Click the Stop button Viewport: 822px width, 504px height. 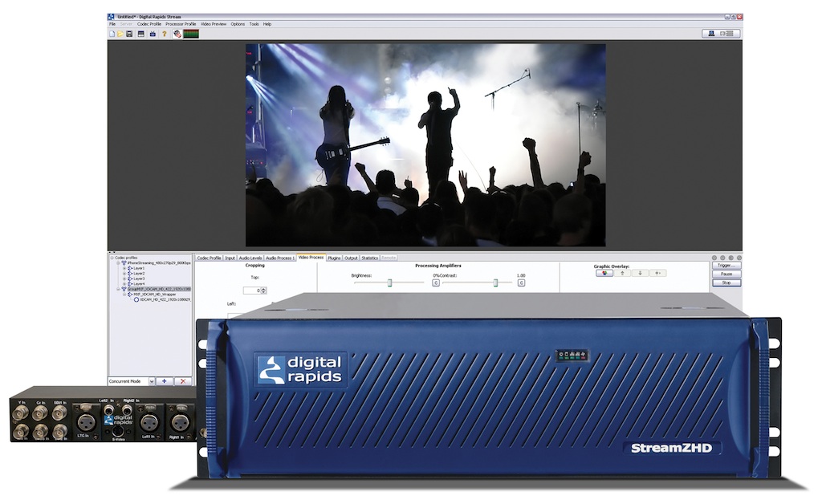[726, 283]
